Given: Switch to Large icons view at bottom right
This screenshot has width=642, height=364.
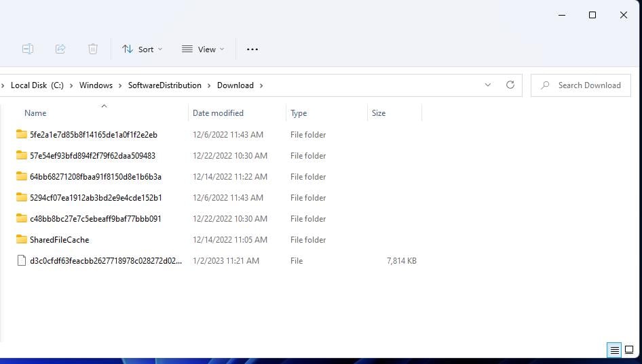Looking at the screenshot, I should point(629,350).
